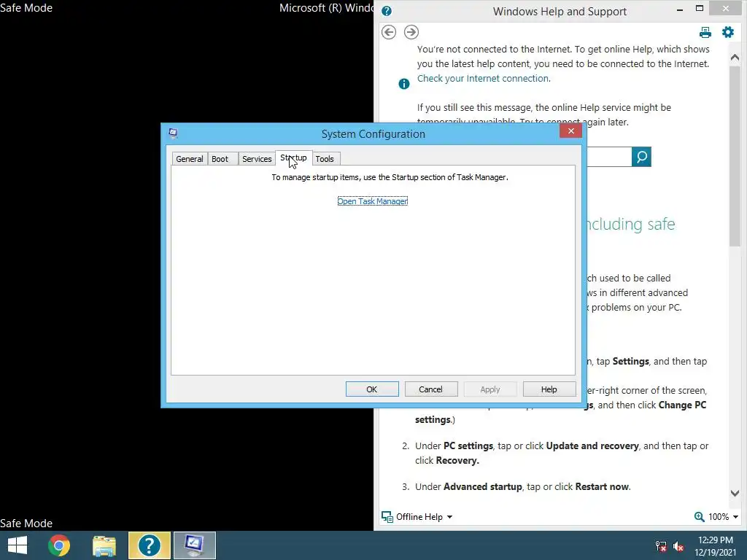
Task: Confirm with the OK button
Action: pos(372,389)
